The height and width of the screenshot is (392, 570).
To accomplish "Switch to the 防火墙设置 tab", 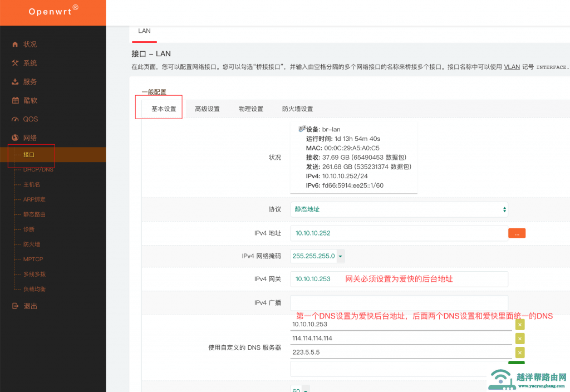I will coord(297,109).
